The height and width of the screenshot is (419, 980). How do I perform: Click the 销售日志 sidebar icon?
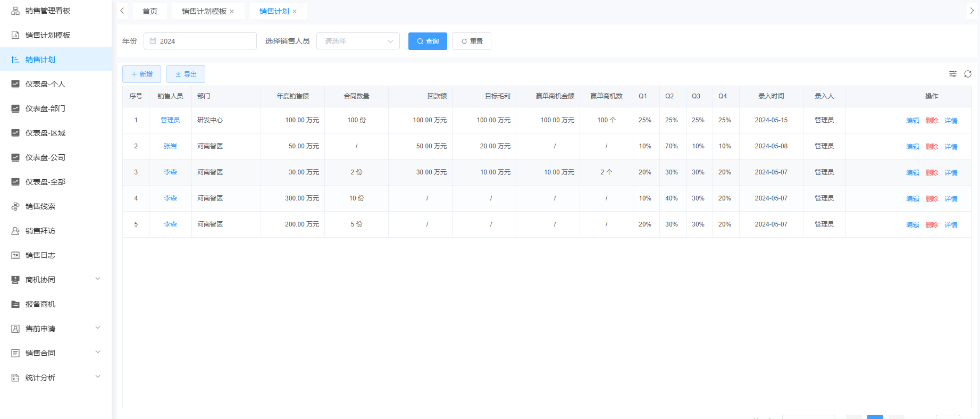point(15,255)
